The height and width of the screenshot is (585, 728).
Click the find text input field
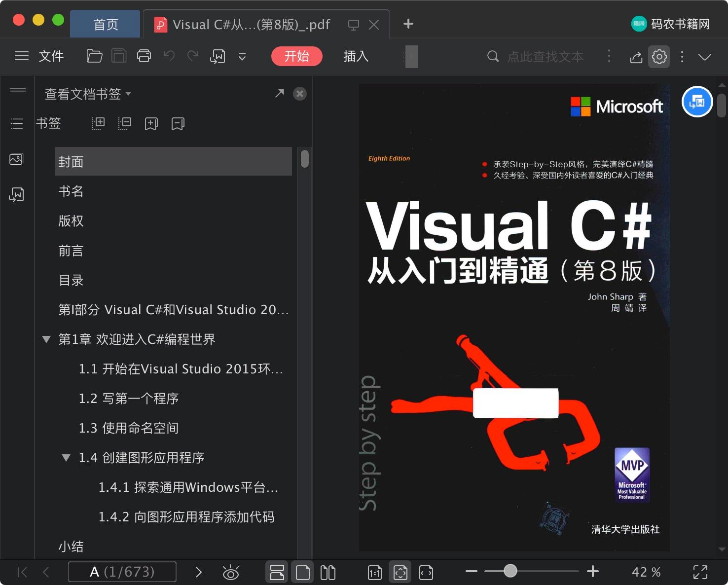pos(545,57)
